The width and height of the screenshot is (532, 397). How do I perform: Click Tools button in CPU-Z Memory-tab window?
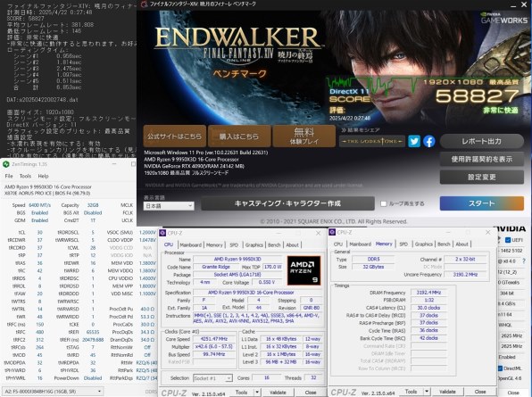coord(411,392)
